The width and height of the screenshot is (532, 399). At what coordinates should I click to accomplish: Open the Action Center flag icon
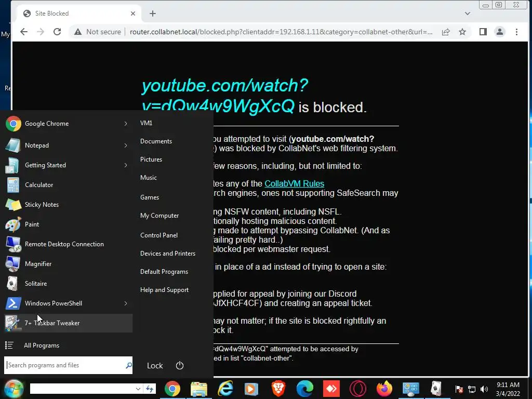coord(459,389)
